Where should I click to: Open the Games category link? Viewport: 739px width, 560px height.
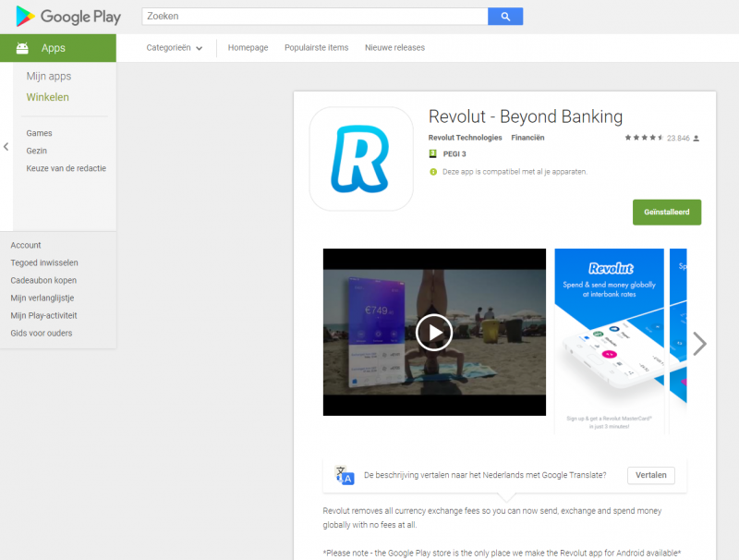39,133
